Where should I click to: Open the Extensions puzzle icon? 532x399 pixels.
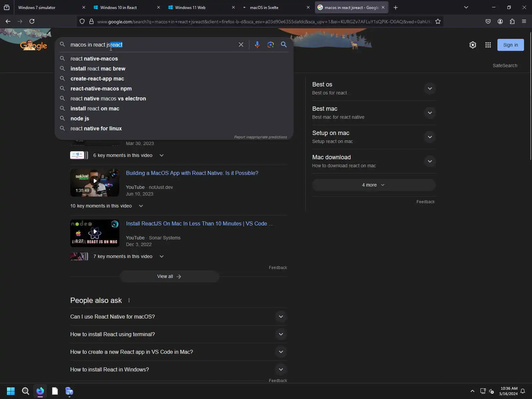click(512, 21)
